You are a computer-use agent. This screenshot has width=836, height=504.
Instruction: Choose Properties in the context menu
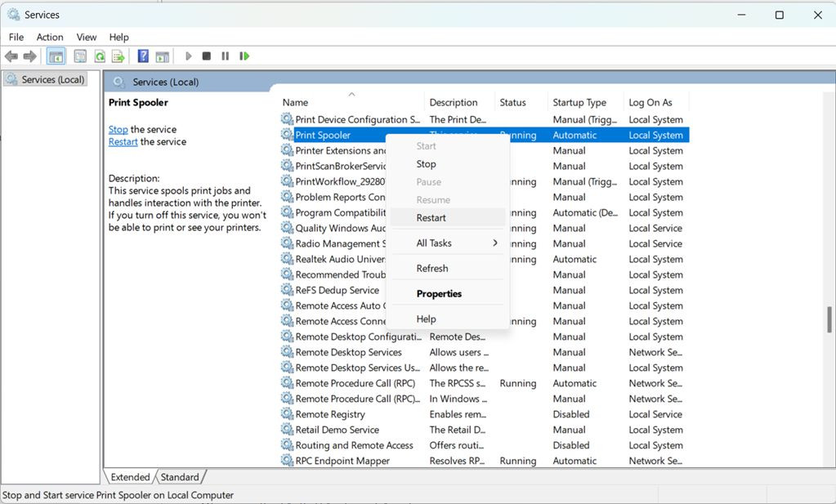(x=448, y=293)
